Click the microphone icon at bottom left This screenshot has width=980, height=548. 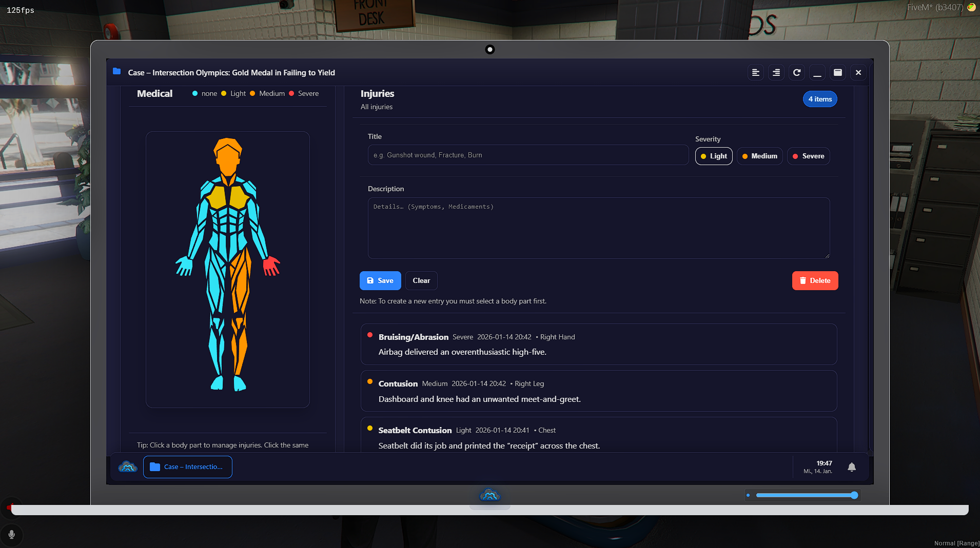pos(12,535)
